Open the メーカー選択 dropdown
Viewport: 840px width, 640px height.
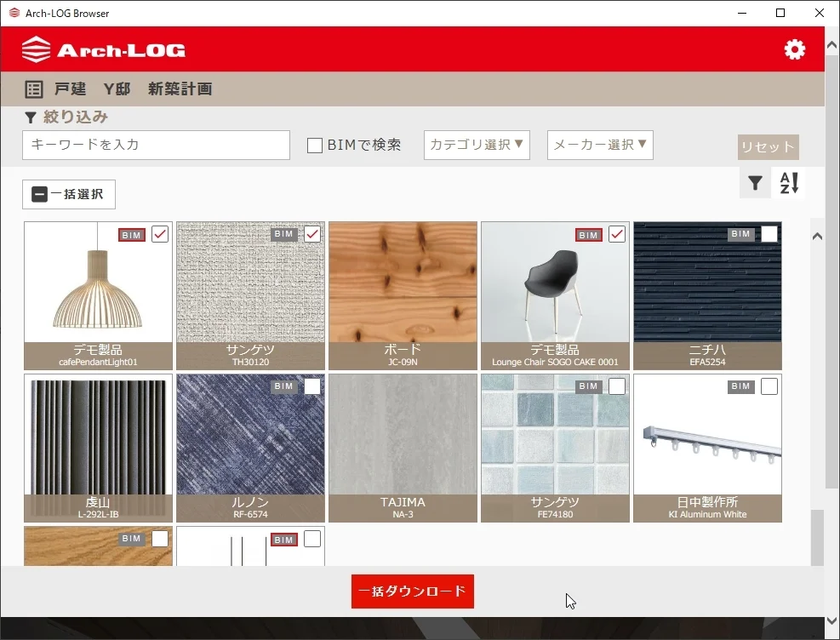click(x=600, y=146)
